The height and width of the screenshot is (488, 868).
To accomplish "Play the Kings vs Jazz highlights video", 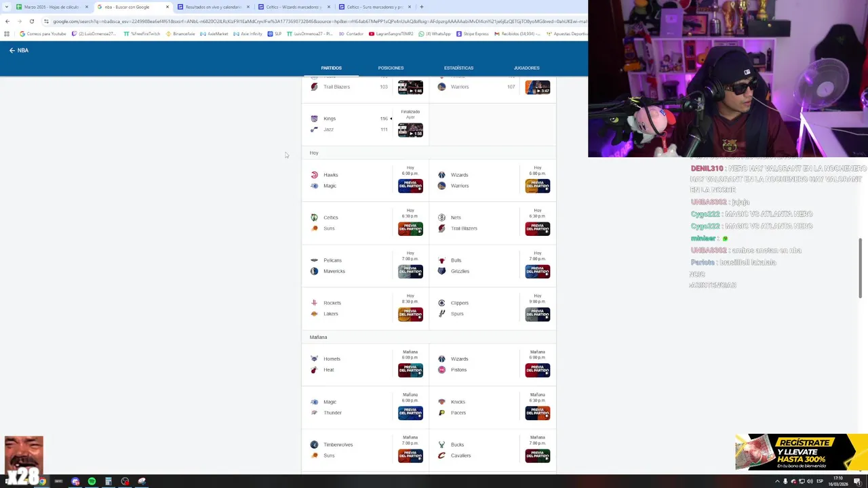I will point(410,129).
